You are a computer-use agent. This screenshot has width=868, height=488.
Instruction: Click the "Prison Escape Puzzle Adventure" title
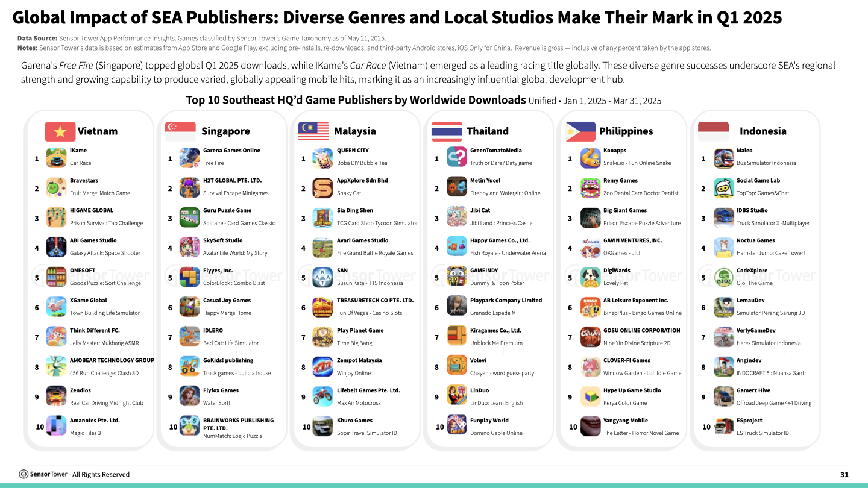[642, 223]
